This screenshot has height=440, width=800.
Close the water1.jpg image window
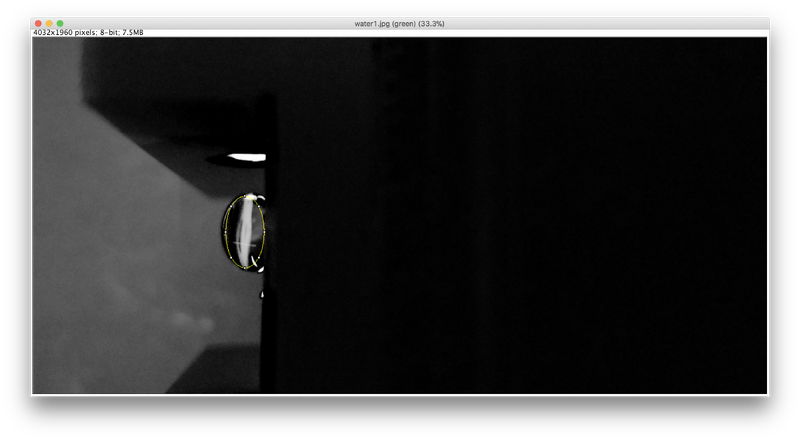click(38, 23)
